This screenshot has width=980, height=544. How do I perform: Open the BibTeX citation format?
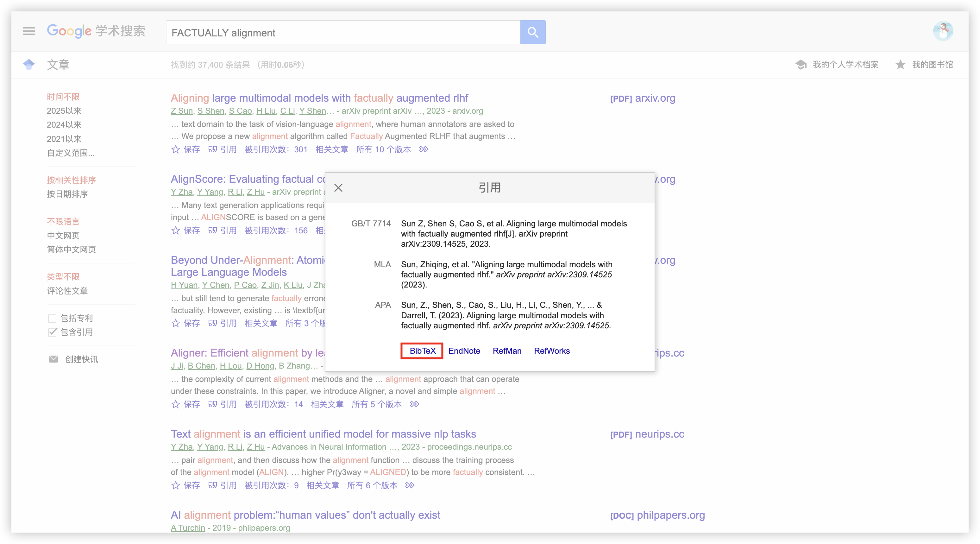point(422,351)
